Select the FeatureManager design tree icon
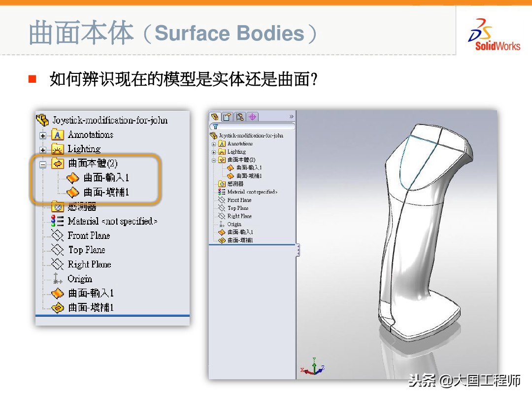 click(215, 117)
